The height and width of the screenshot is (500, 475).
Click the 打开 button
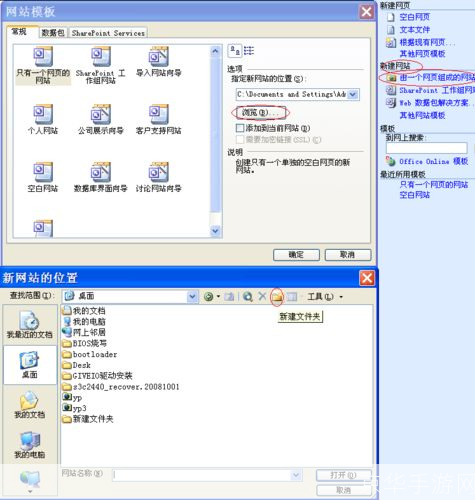pos(343,475)
